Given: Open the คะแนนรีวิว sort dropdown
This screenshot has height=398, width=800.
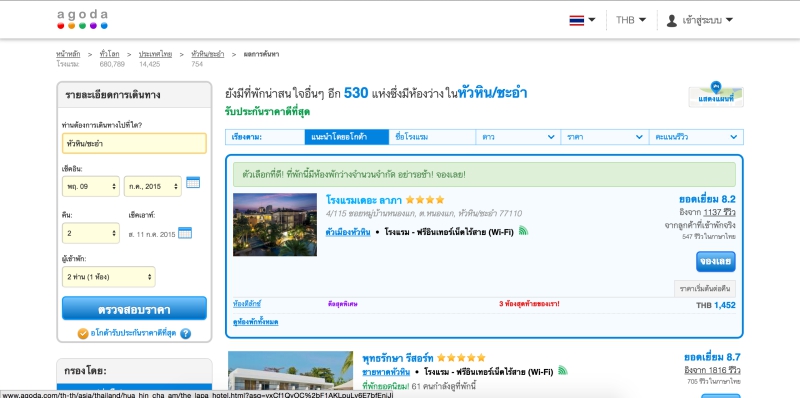Looking at the screenshot, I should [x=696, y=137].
